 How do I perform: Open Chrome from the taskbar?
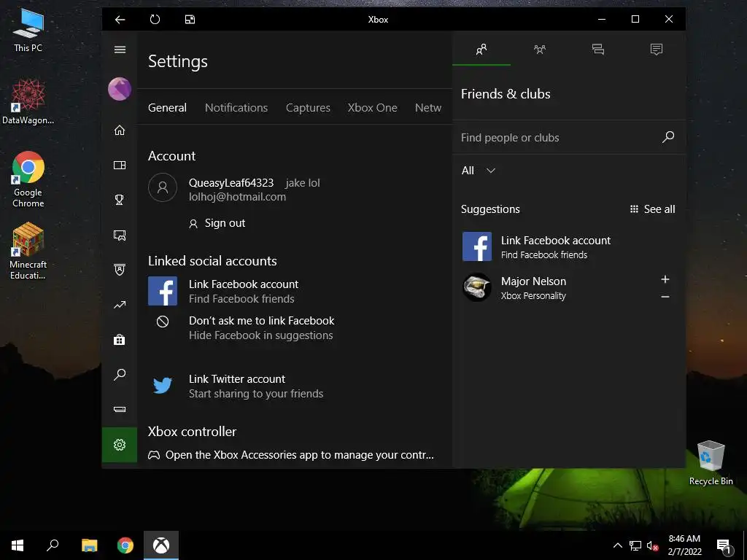125,545
